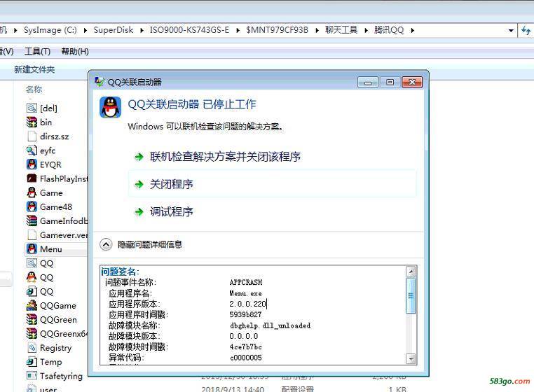
Task: Click the details box scrollbar down arrow
Action: tap(411, 359)
